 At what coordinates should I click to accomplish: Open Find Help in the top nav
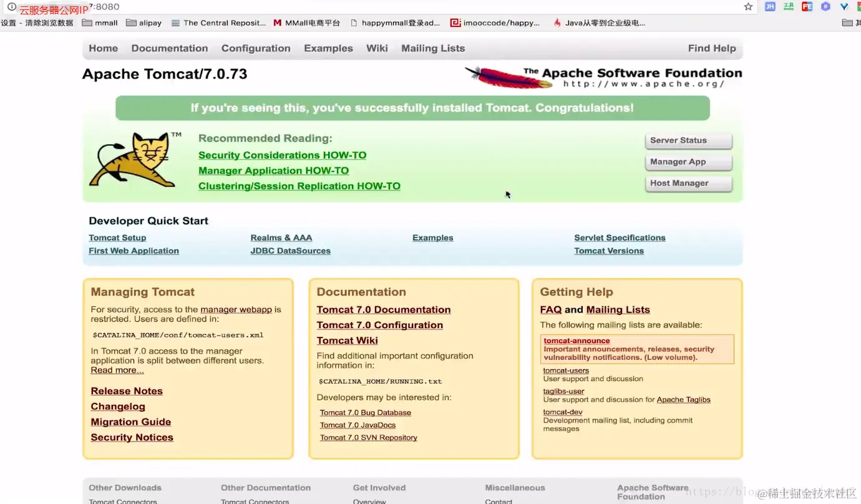click(712, 49)
